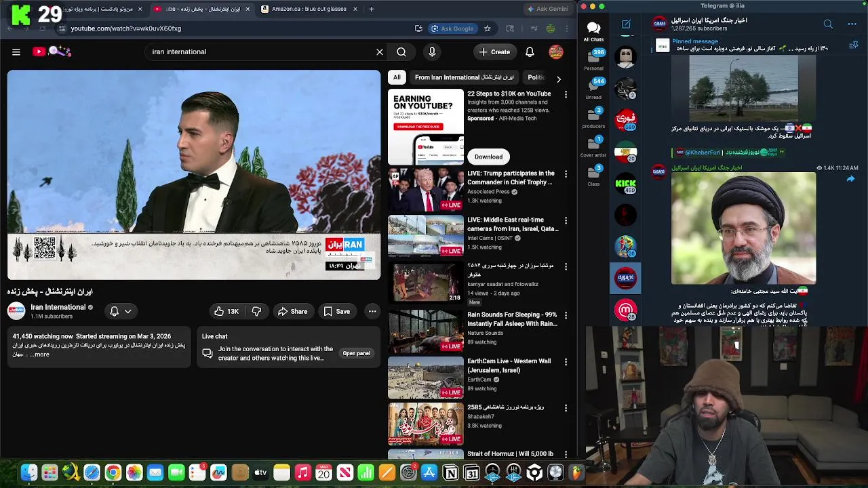868x488 pixels.
Task: Download the sponsored 22 Steps guide
Action: pyautogui.click(x=488, y=157)
